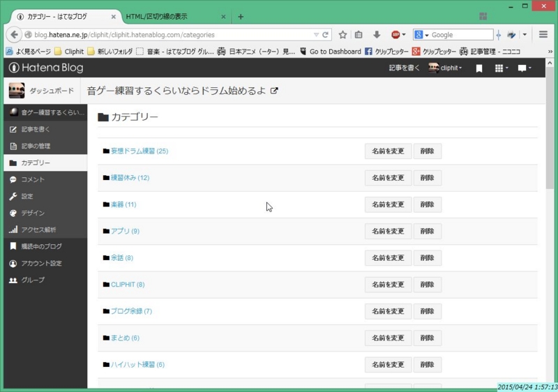Click the page vertical scrollbar thumb
Viewport: 558px width, 392px height.
click(x=550, y=128)
